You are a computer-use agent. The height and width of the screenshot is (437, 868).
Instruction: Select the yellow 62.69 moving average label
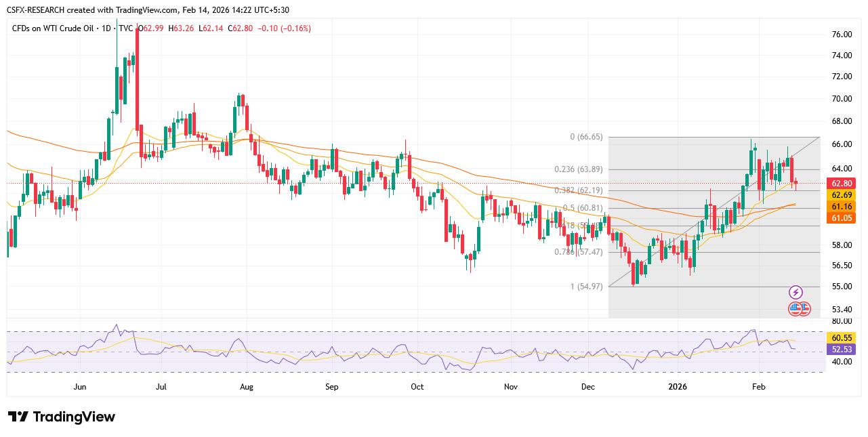pos(841,194)
